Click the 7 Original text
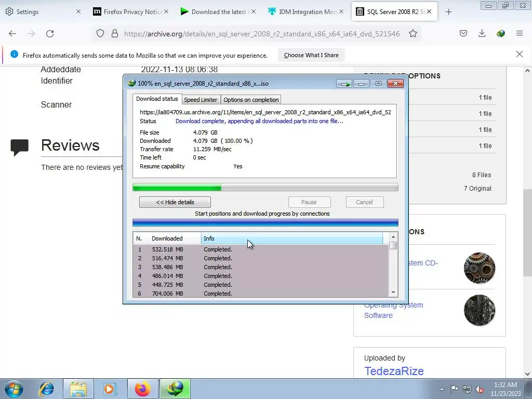Viewport: 532px width, 399px height. point(477,189)
